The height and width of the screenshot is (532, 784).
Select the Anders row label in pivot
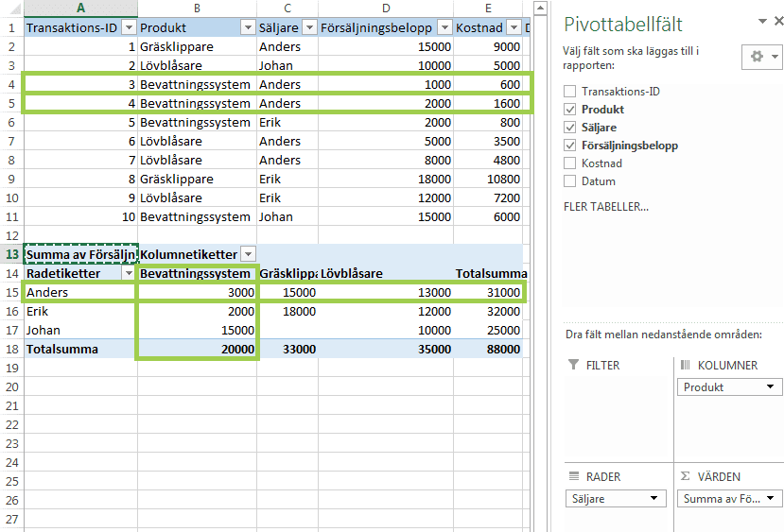(80, 292)
